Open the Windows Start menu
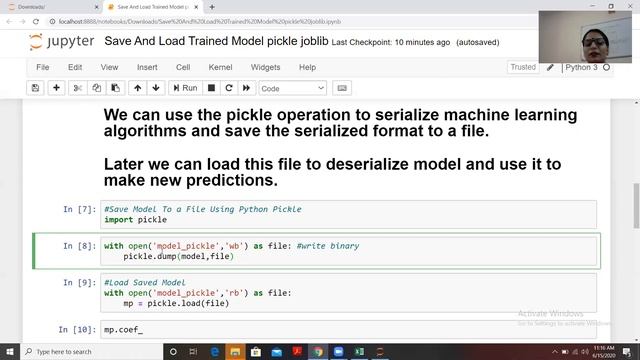 pos(10,351)
